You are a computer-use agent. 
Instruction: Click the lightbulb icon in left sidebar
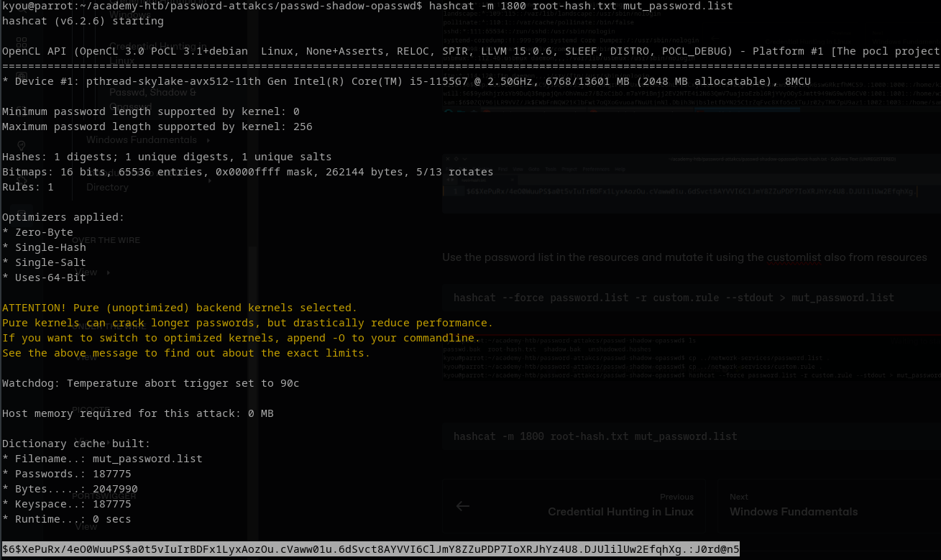pos(21,146)
